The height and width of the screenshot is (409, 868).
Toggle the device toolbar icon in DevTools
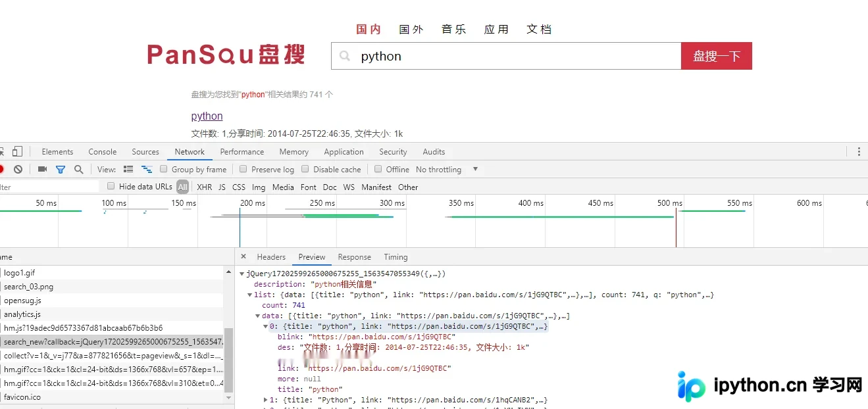click(17, 151)
